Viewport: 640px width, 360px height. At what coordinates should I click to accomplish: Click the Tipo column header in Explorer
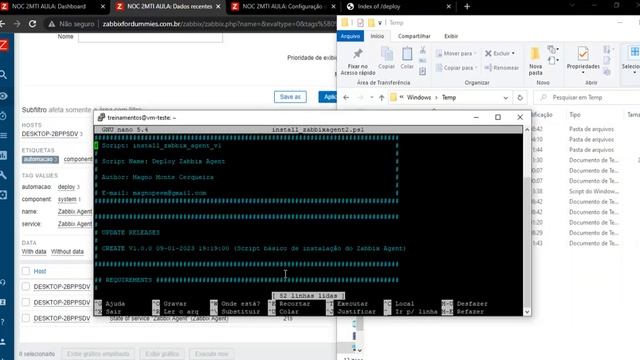click(575, 115)
